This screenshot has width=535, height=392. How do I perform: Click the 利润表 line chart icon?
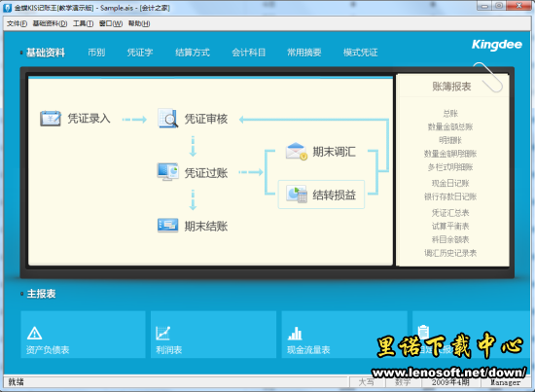(x=163, y=333)
